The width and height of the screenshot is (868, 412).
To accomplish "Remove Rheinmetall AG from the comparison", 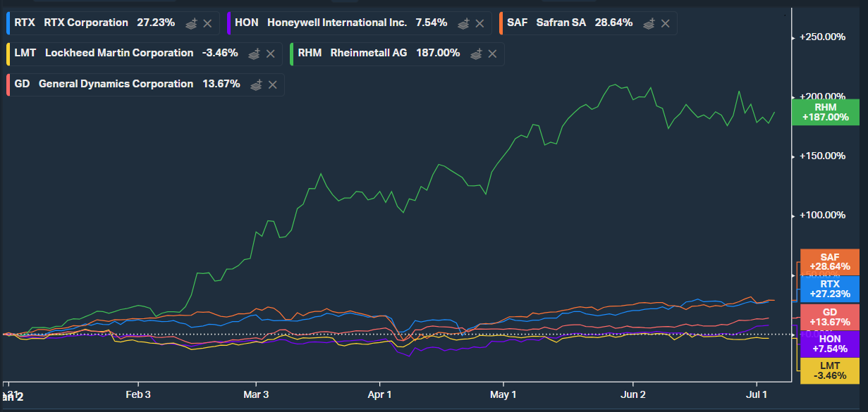I will [x=492, y=54].
